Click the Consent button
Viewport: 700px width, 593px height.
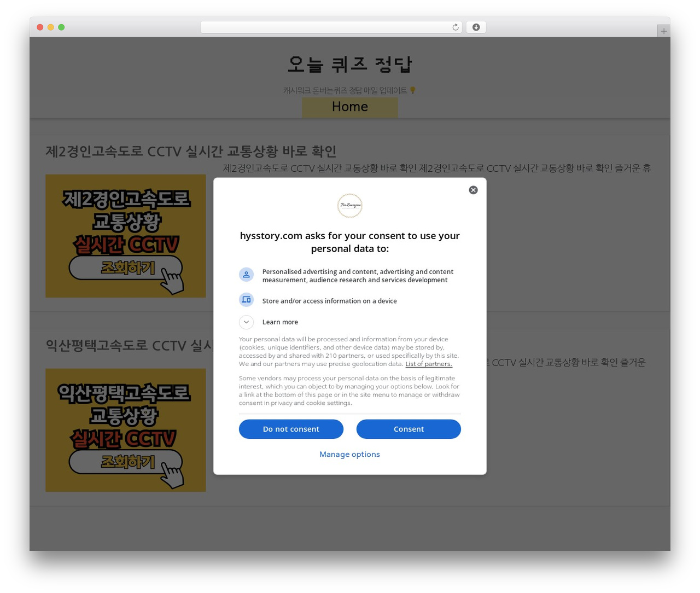point(409,429)
